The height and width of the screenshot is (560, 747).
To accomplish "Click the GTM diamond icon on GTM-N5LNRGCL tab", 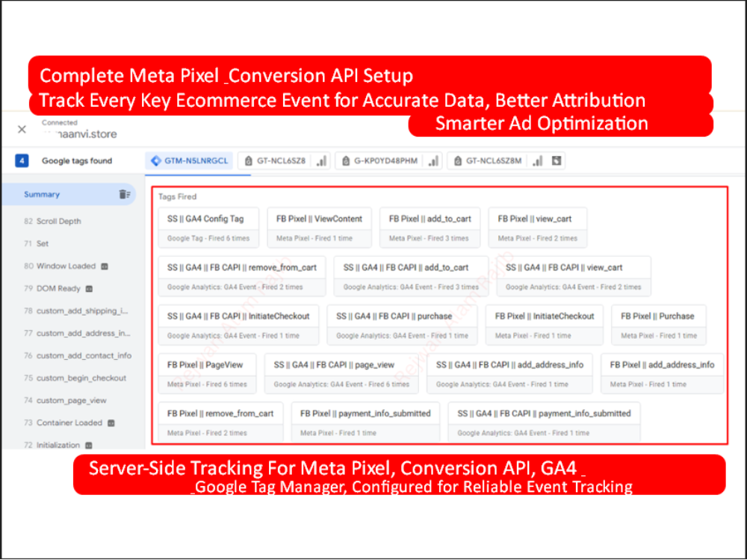I will 156,161.
